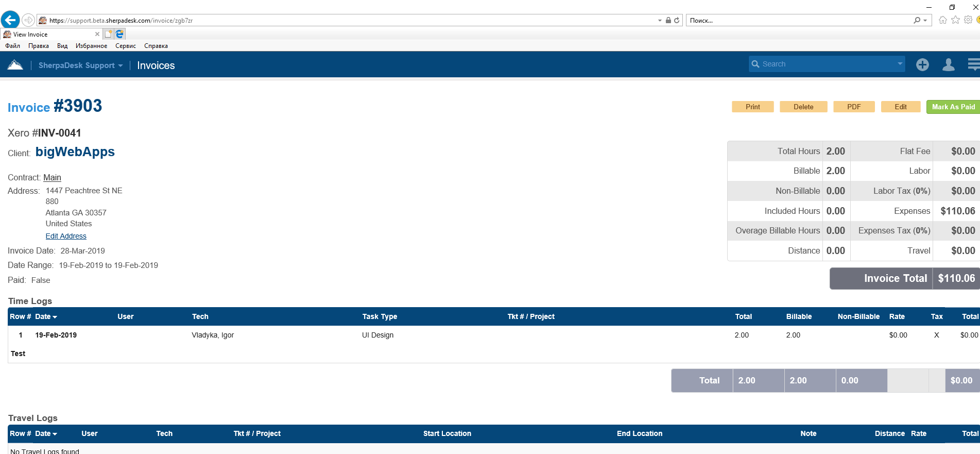Click the browser back arrow button
Viewport: 980px width, 454px height.
pyautogui.click(x=10, y=20)
